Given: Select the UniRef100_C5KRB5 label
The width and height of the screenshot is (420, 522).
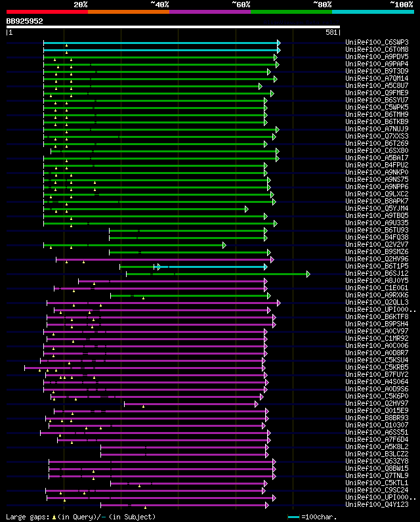Looking at the screenshot, I should (x=377, y=367).
